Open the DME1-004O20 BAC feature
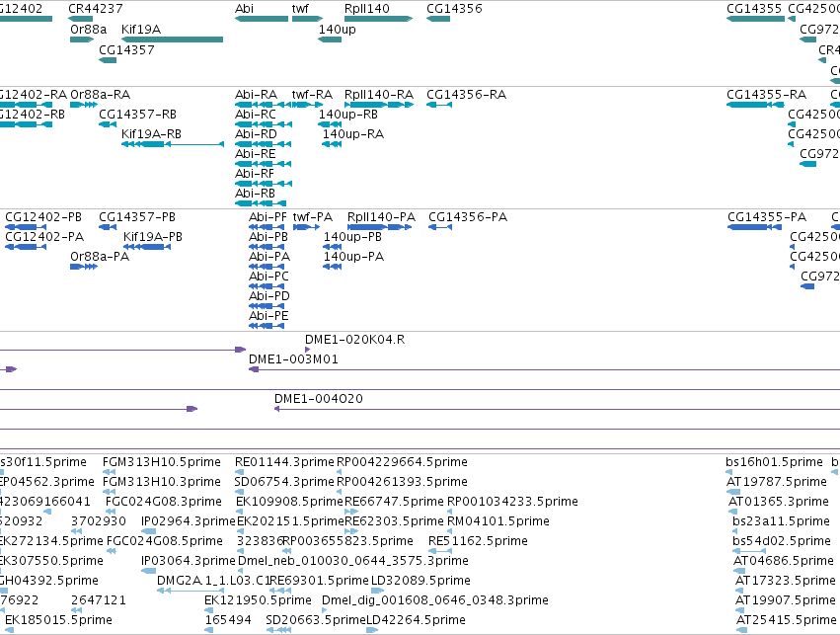The width and height of the screenshot is (840, 635). [x=557, y=410]
